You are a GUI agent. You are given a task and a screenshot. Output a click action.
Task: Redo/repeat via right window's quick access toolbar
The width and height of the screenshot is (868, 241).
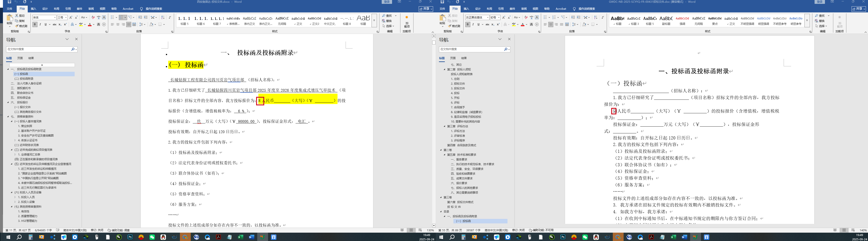point(458,2)
